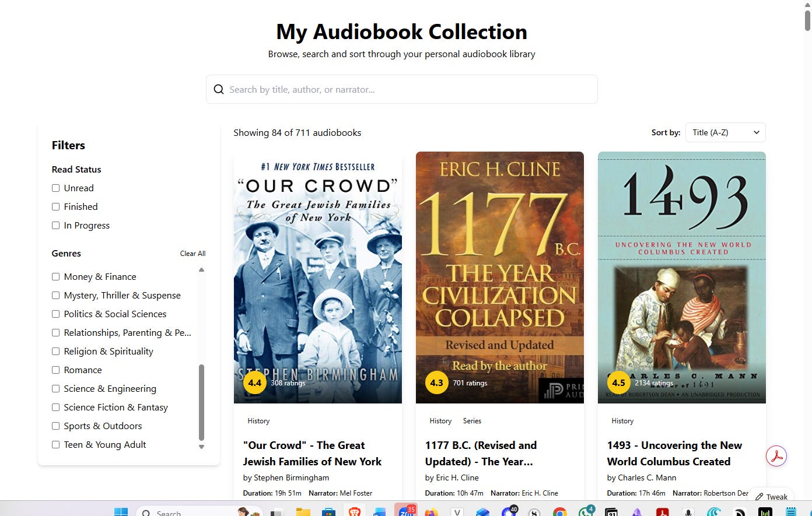Viewport: 812px width, 516px height.
Task: Open Adobe Acrobat from the taskbar
Action: coord(662,512)
